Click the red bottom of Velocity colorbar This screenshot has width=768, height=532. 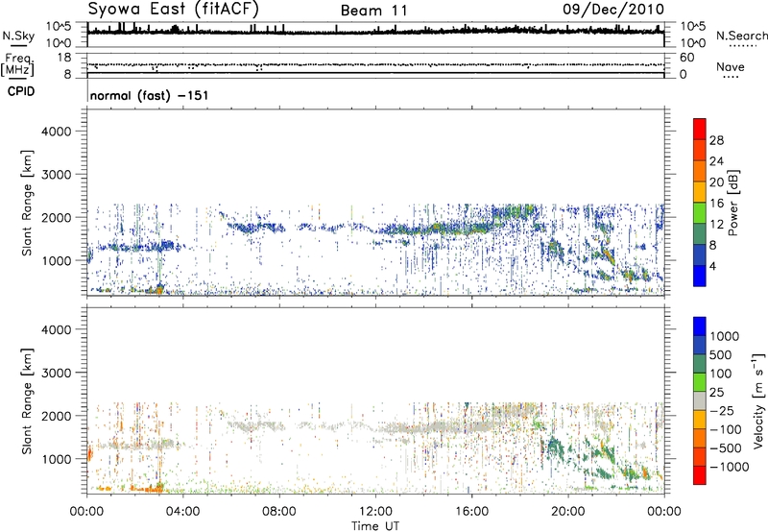700,475
